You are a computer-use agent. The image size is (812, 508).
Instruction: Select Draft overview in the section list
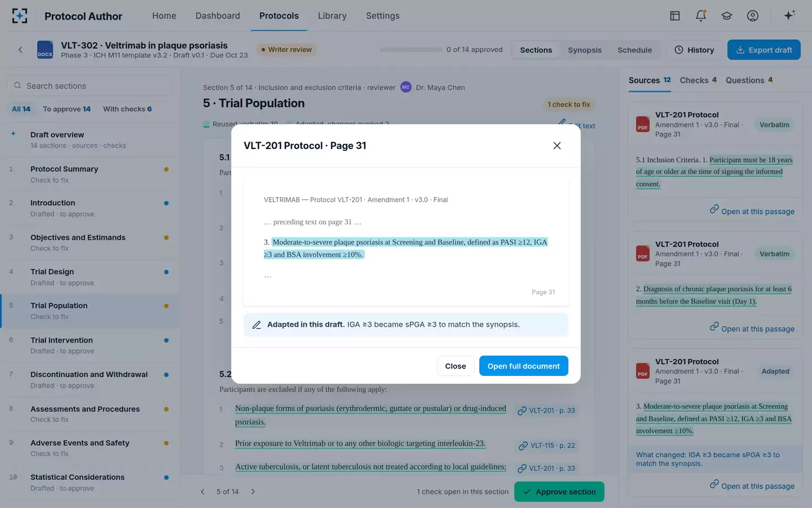90,139
